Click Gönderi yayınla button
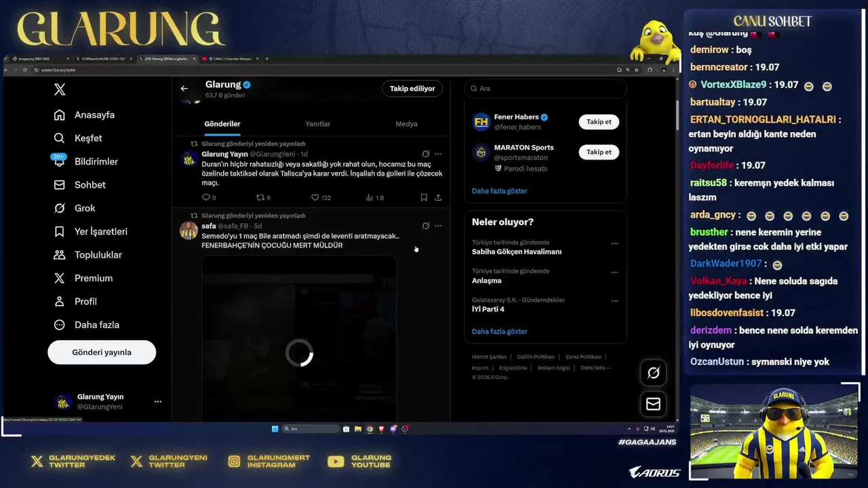The image size is (868, 488). [x=102, y=352]
